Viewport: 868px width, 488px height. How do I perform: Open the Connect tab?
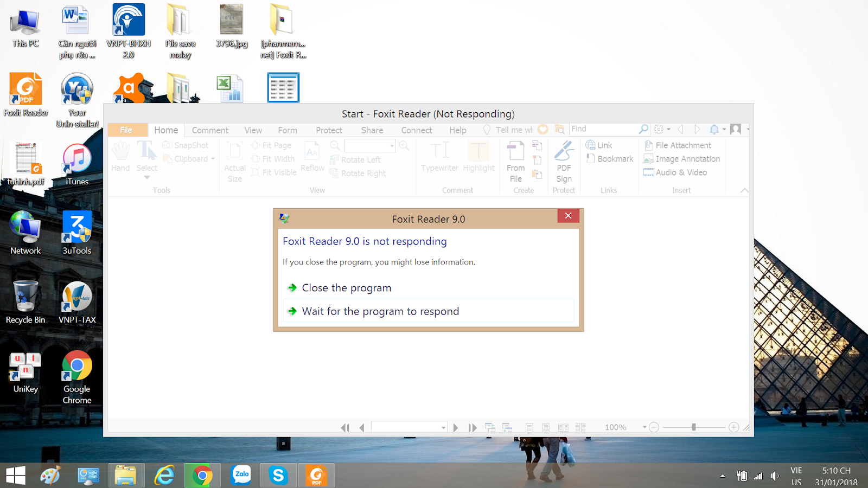(x=417, y=130)
